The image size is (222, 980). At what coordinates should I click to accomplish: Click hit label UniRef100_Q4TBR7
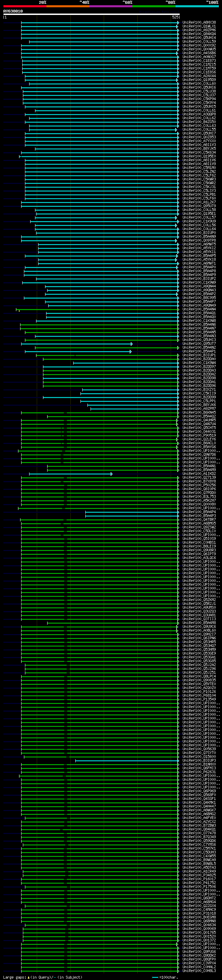pos(199,520)
